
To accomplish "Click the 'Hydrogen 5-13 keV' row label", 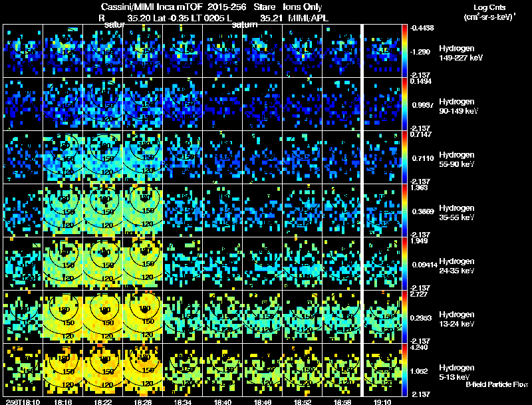I will click(x=457, y=372).
